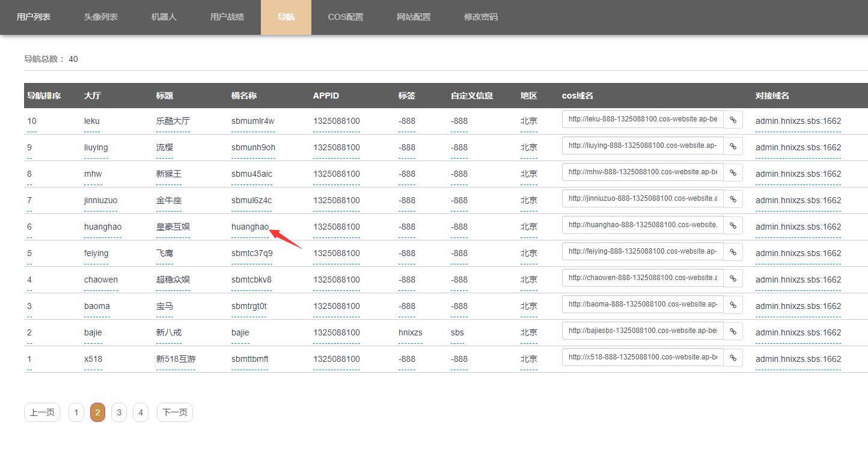Switch to the 用户列表 tab
The image size is (868, 449).
click(34, 17)
